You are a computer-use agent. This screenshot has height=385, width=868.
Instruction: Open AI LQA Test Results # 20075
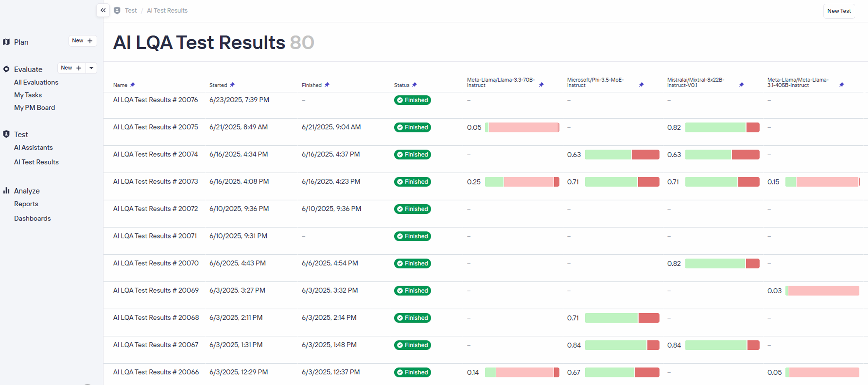click(x=155, y=127)
